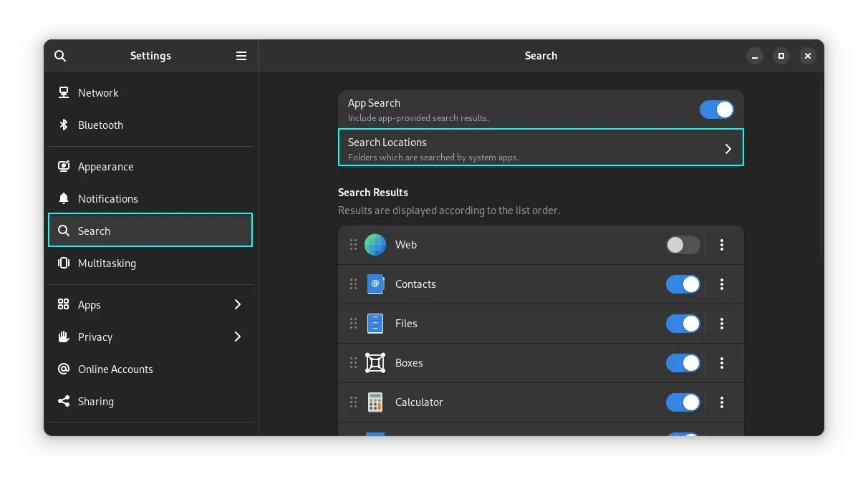
Task: Click the Web globe app icon
Action: tap(375, 245)
